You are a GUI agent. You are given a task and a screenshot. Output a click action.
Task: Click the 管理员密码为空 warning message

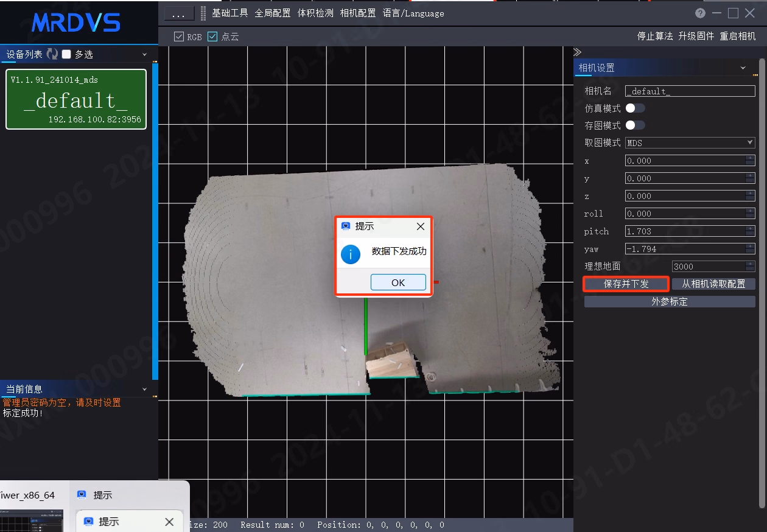61,403
